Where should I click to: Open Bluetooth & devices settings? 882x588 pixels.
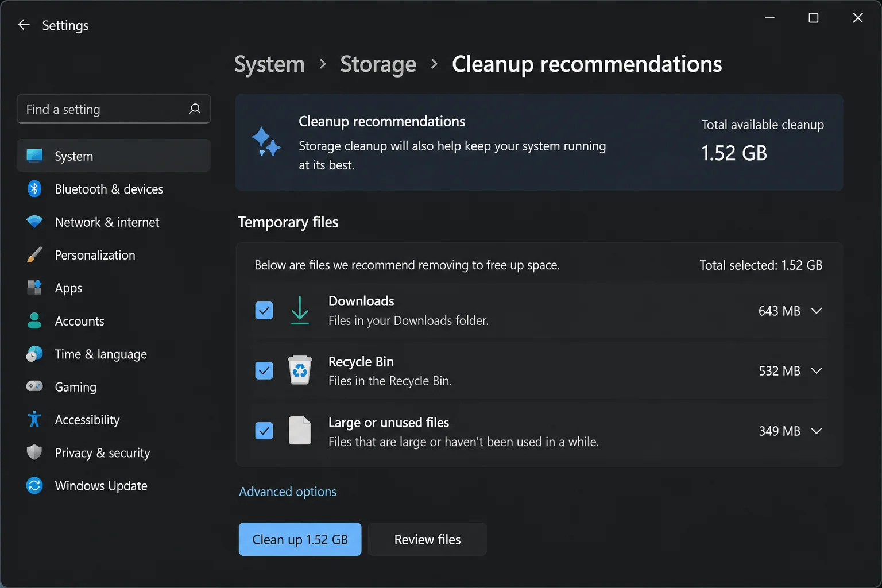point(114,188)
